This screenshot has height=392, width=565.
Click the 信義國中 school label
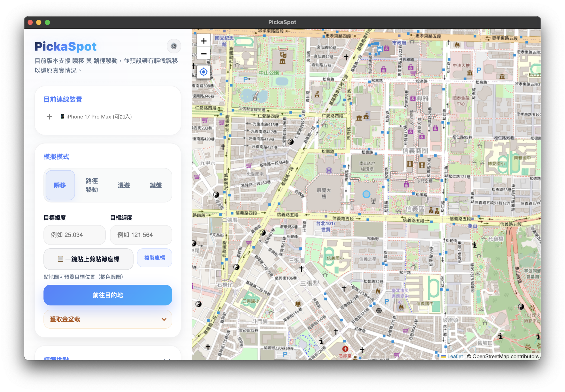pos(425,303)
